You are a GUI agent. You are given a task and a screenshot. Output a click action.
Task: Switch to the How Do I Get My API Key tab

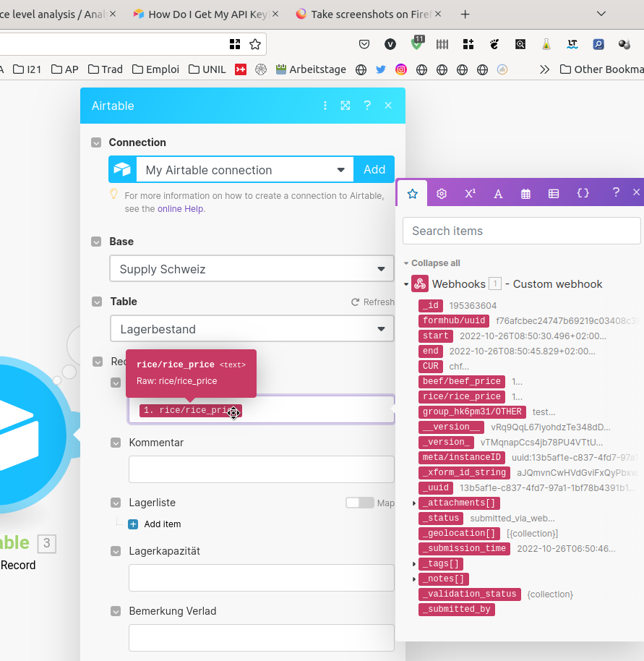[x=207, y=14]
